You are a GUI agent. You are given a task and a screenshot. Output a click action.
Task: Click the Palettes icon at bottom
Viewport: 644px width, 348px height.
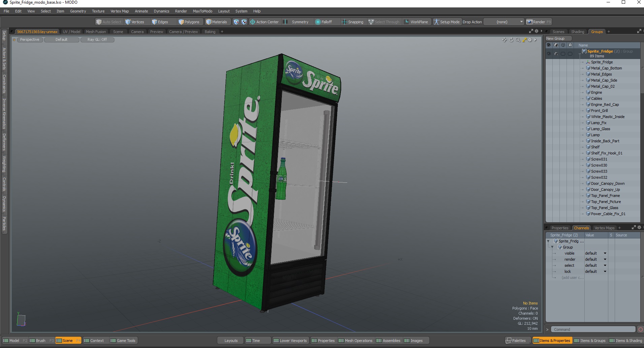click(x=509, y=341)
